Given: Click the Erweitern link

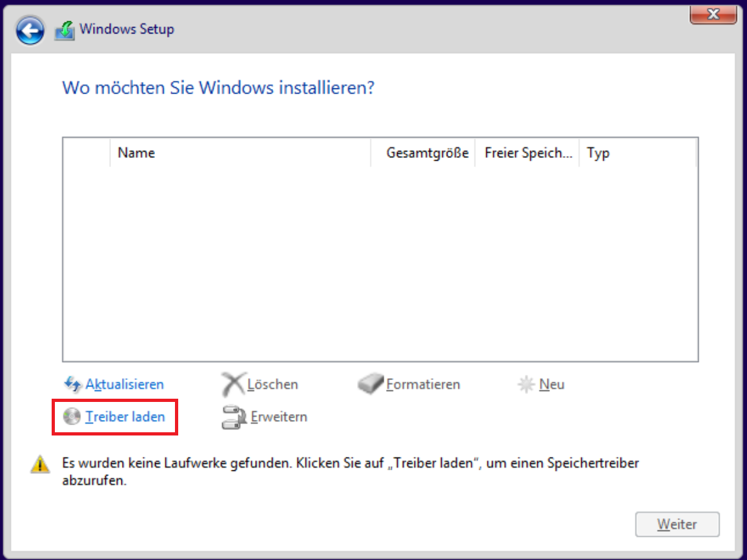Looking at the screenshot, I should click(279, 417).
